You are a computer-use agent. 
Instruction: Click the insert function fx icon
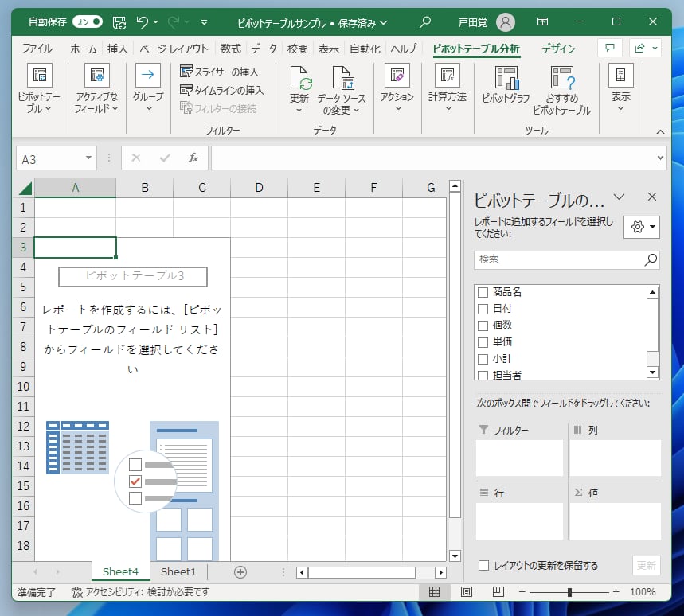pos(193,158)
